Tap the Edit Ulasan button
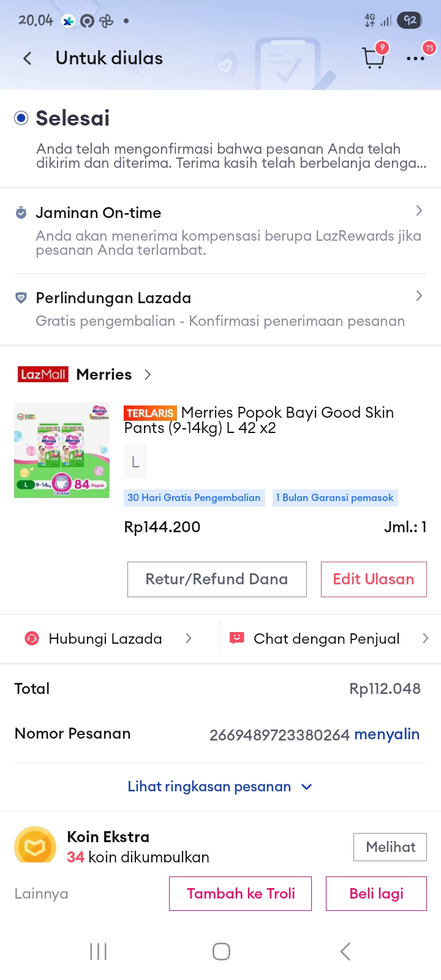The width and height of the screenshot is (441, 980). pos(374,579)
